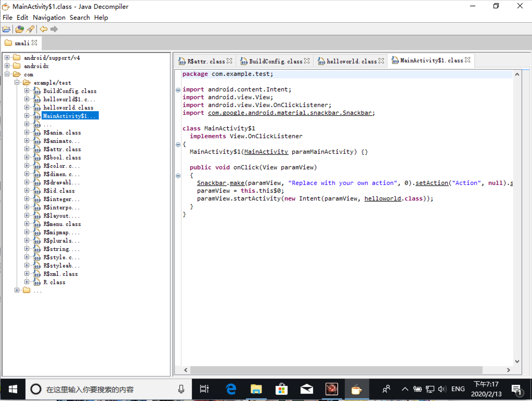532x401 pixels.
Task: Close the smali panel tab
Action: click(34, 43)
